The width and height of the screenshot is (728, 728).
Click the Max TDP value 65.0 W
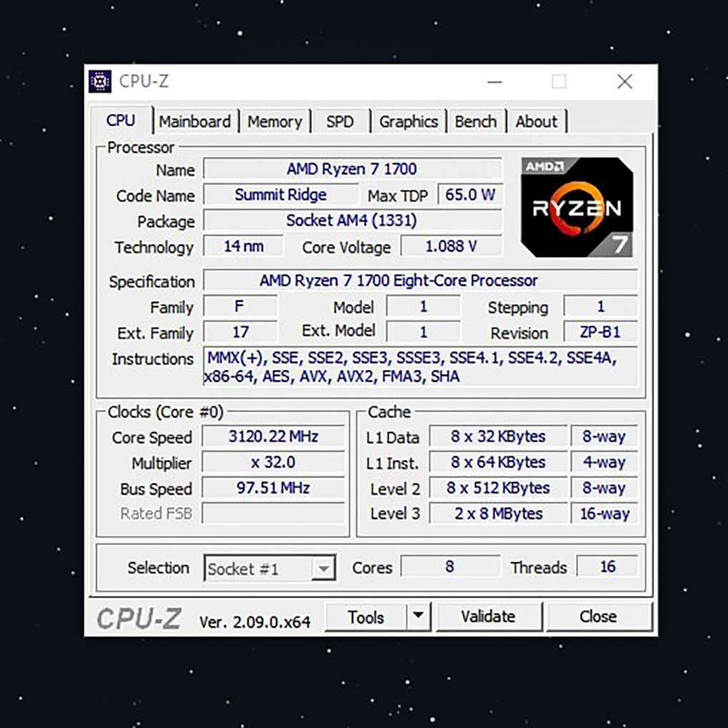coord(470,195)
